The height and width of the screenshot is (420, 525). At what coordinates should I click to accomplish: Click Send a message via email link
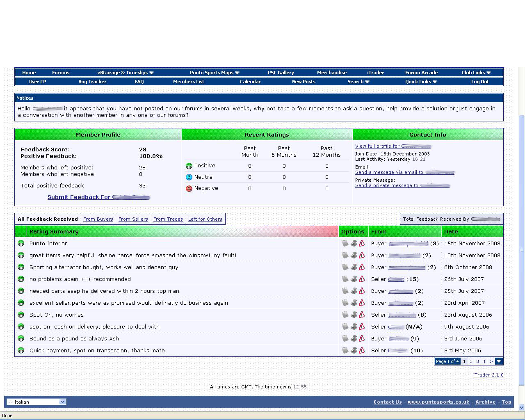coord(405,172)
